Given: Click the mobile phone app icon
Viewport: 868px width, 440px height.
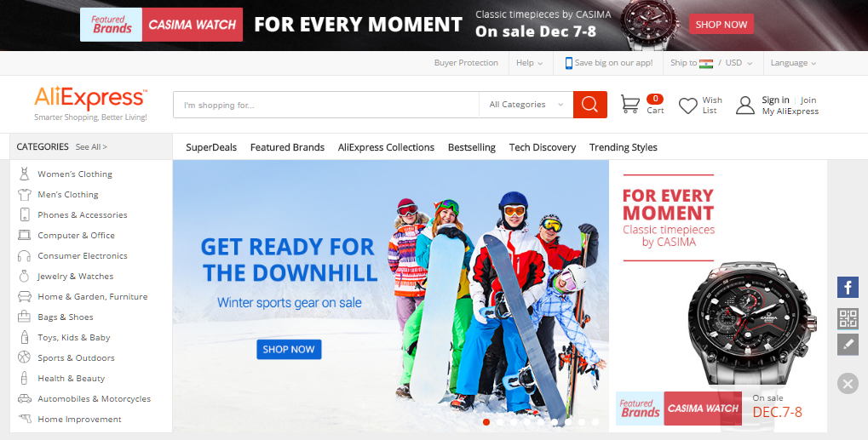Looking at the screenshot, I should [568, 63].
